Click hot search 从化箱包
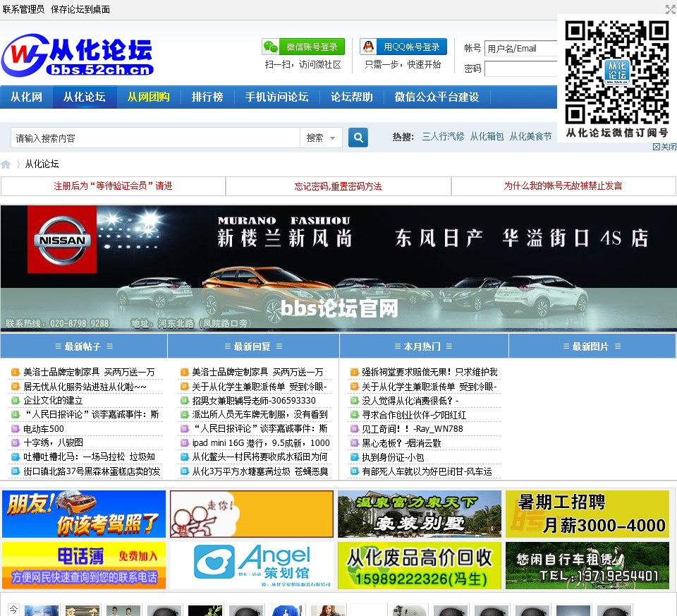This screenshot has height=616, width=677. pos(487,136)
